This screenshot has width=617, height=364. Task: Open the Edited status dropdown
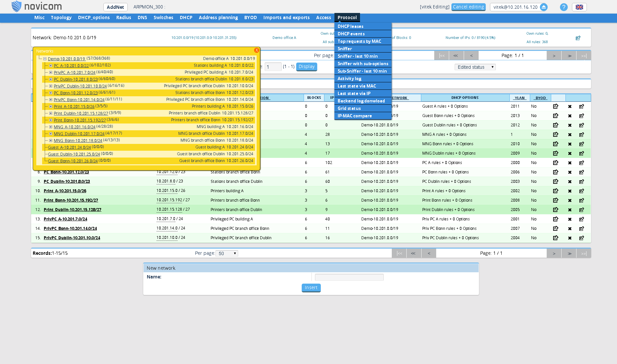[x=475, y=67]
